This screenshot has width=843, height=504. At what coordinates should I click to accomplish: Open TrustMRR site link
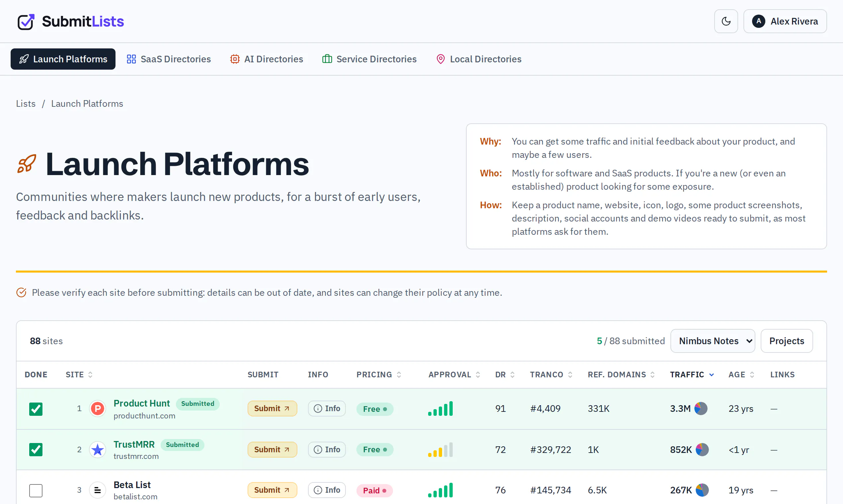pyautogui.click(x=134, y=444)
